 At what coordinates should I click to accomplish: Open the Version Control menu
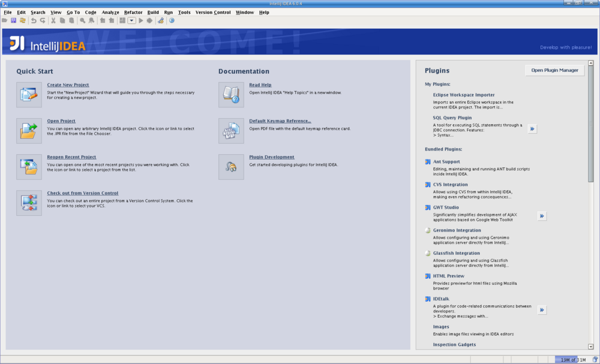point(213,12)
